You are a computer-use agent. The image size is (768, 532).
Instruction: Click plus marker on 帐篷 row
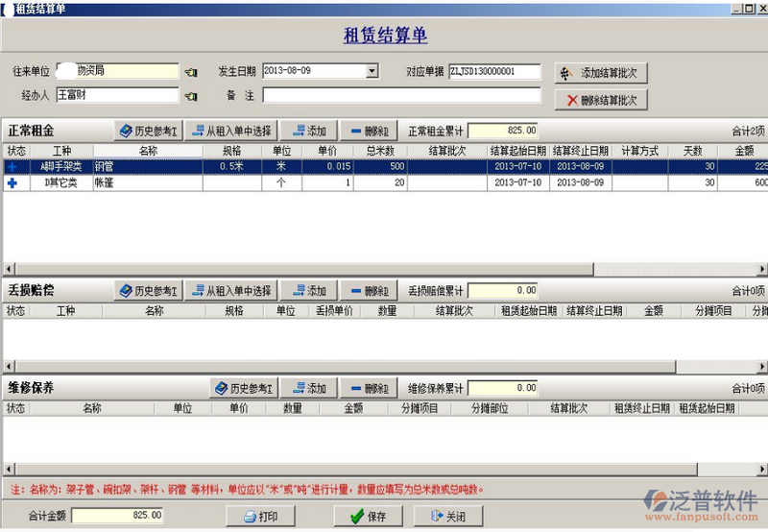(x=12, y=182)
